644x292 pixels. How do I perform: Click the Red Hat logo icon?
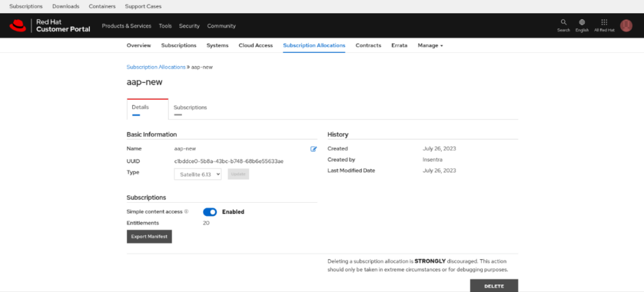click(x=17, y=26)
